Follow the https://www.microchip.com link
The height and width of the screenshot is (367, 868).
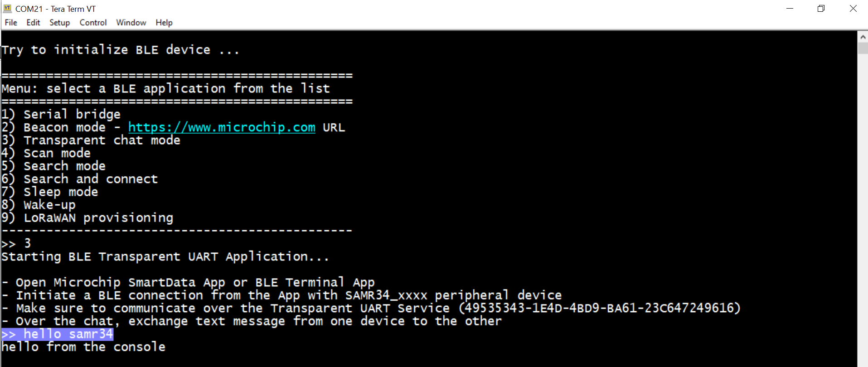pos(222,127)
